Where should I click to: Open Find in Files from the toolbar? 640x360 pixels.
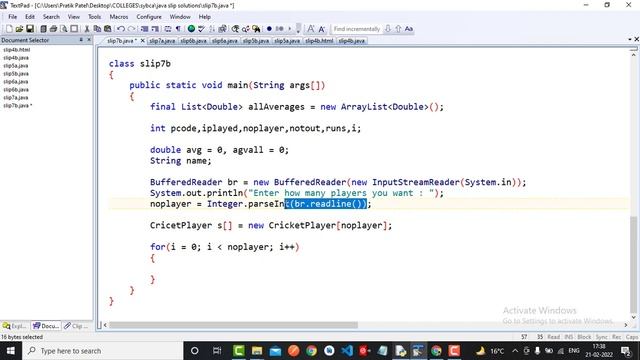(x=256, y=29)
